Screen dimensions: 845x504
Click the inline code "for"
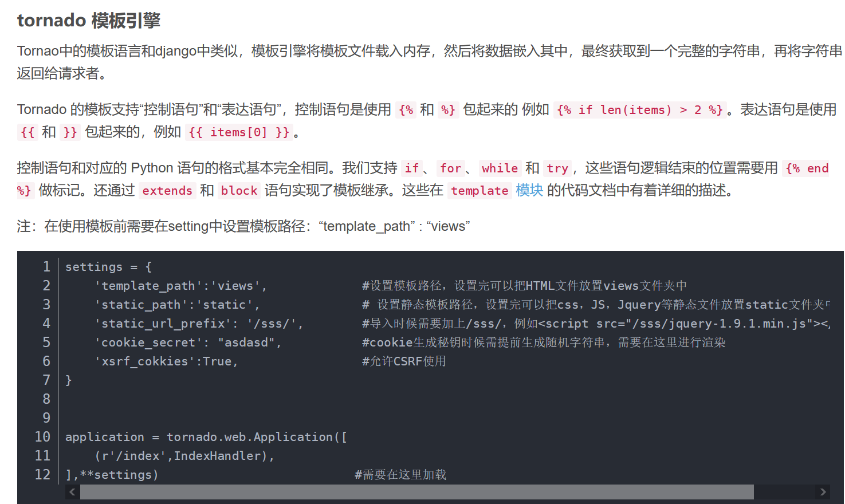tap(450, 168)
